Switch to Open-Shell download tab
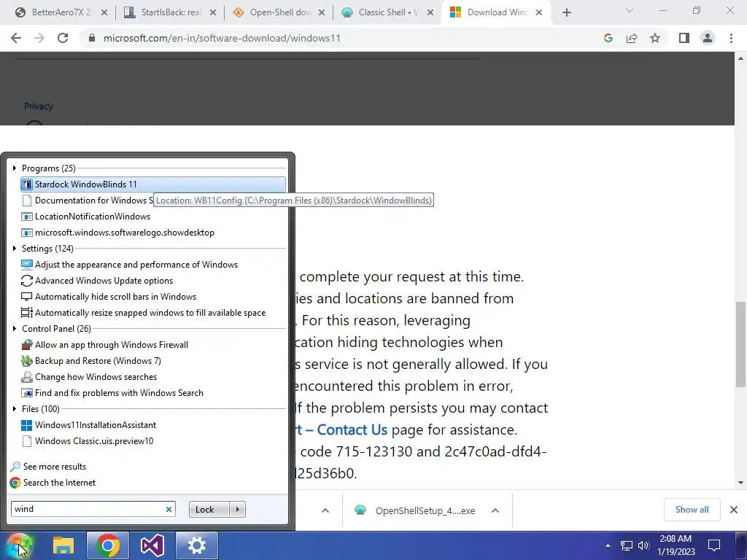747x560 pixels. (278, 12)
